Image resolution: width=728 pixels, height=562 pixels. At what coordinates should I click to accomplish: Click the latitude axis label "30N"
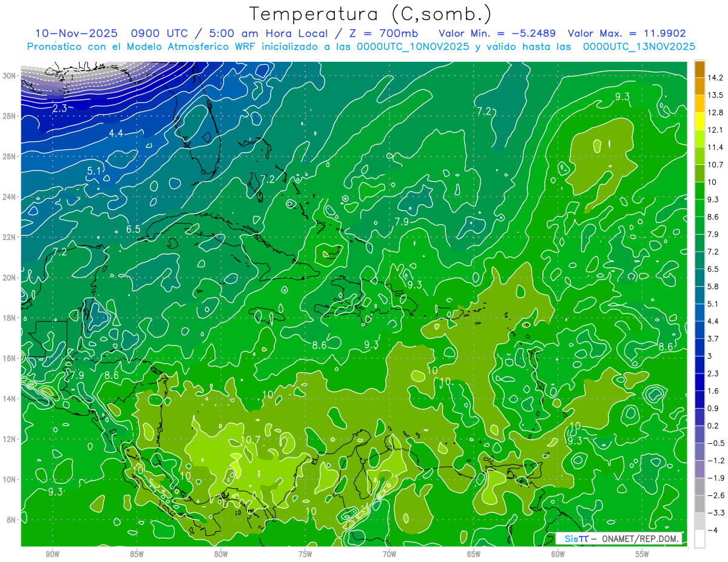10,76
